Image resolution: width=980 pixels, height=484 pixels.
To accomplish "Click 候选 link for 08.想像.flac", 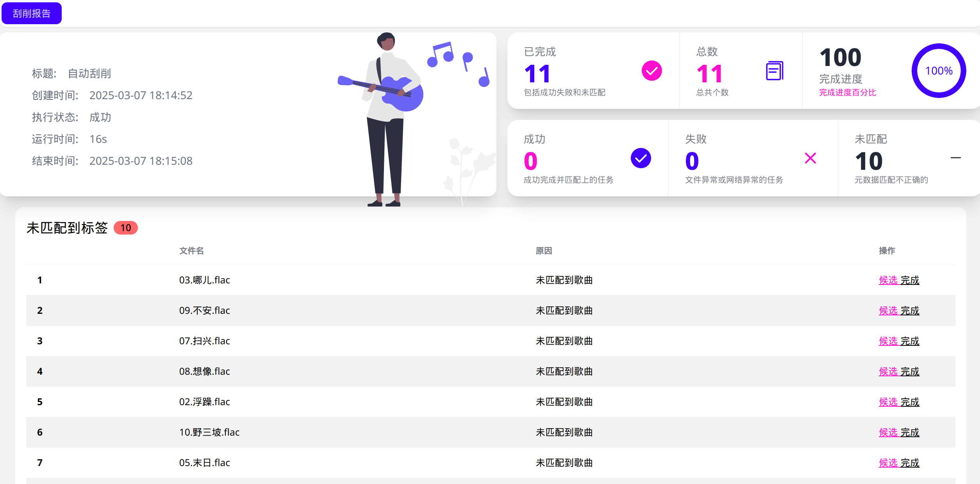I will coord(888,371).
